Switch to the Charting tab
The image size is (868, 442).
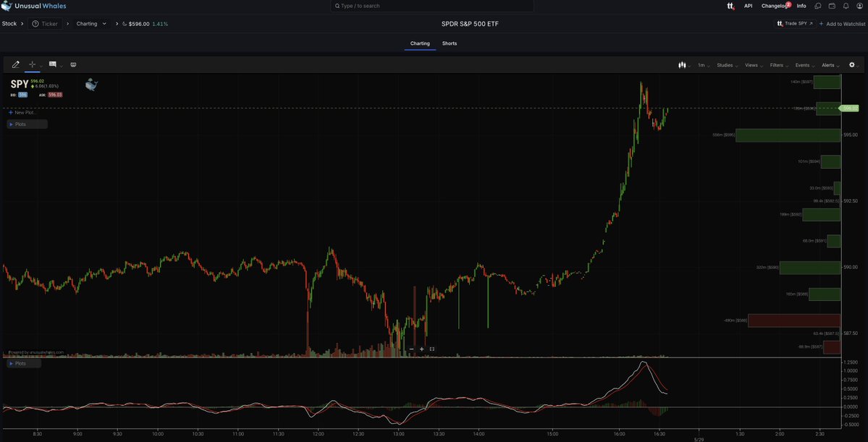click(x=420, y=43)
